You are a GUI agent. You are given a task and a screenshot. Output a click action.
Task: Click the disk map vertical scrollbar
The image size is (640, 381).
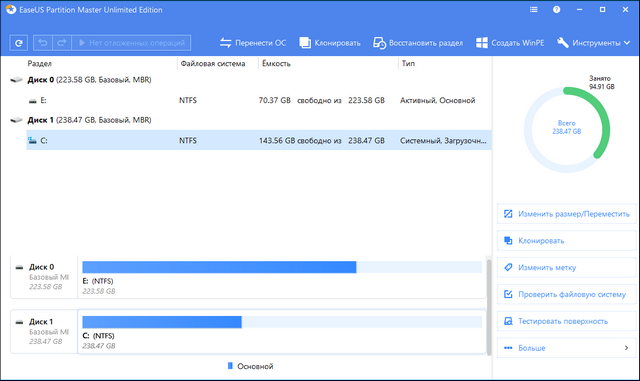pos(489,306)
